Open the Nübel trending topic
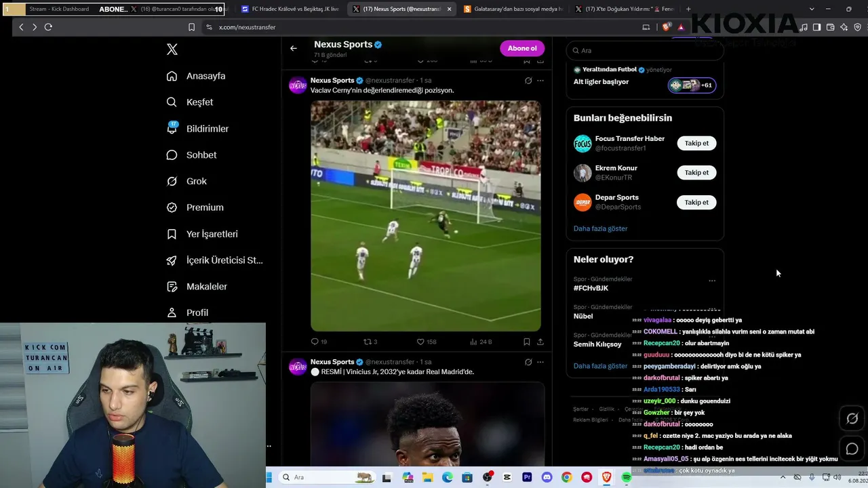 [583, 316]
